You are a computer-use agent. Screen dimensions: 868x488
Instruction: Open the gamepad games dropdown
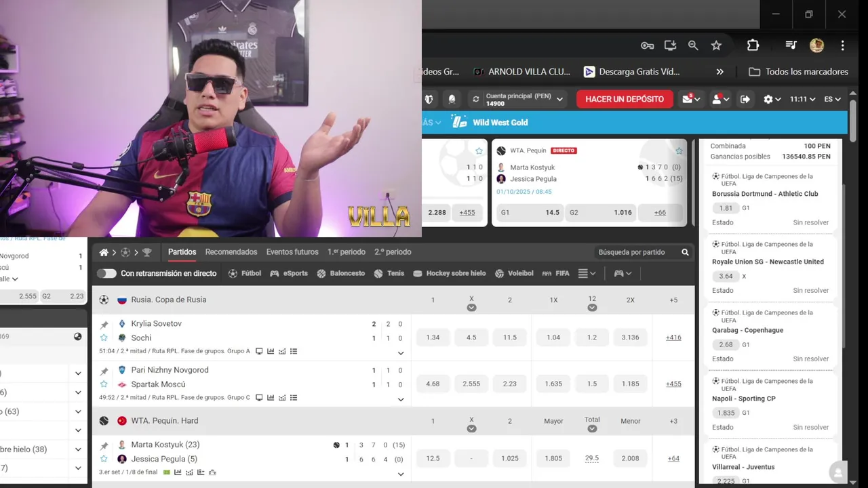pos(623,273)
